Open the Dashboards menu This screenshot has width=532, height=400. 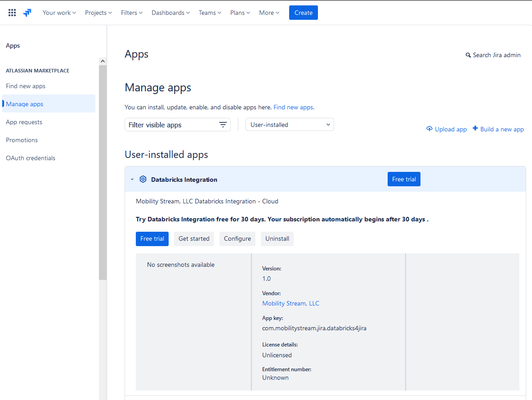pos(170,13)
